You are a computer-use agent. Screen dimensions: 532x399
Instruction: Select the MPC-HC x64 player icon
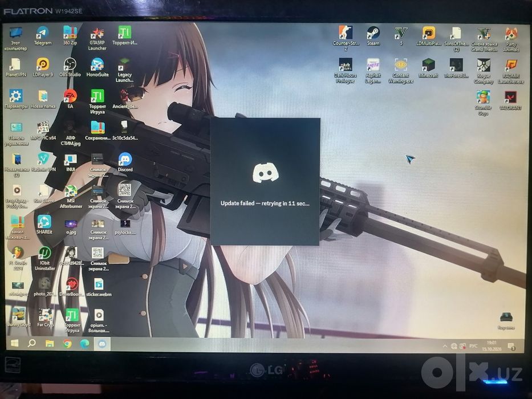click(43, 131)
